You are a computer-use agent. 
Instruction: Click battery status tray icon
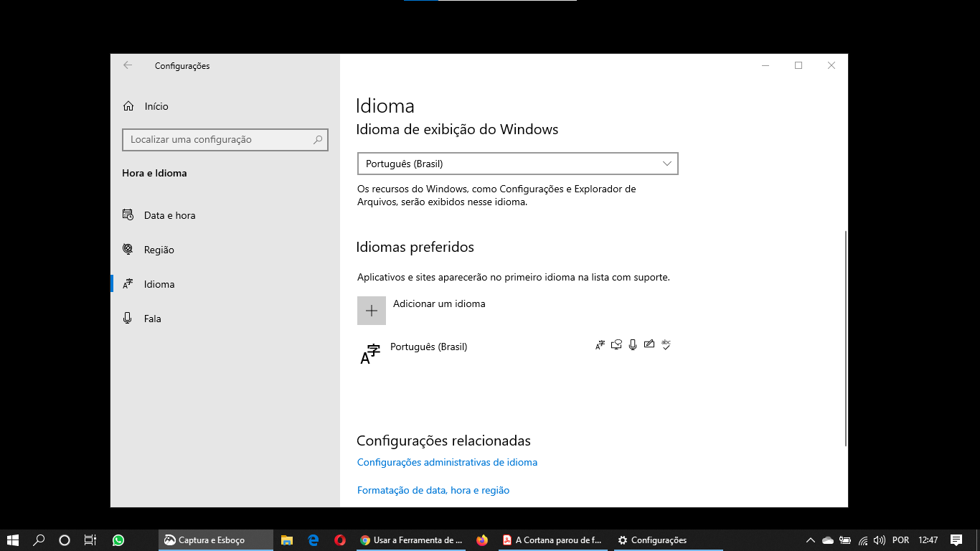[845, 540]
